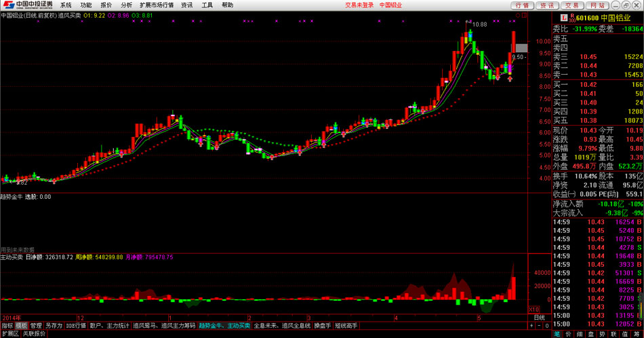
Task: Click the China Investment Securities logo
Action: 26,5
